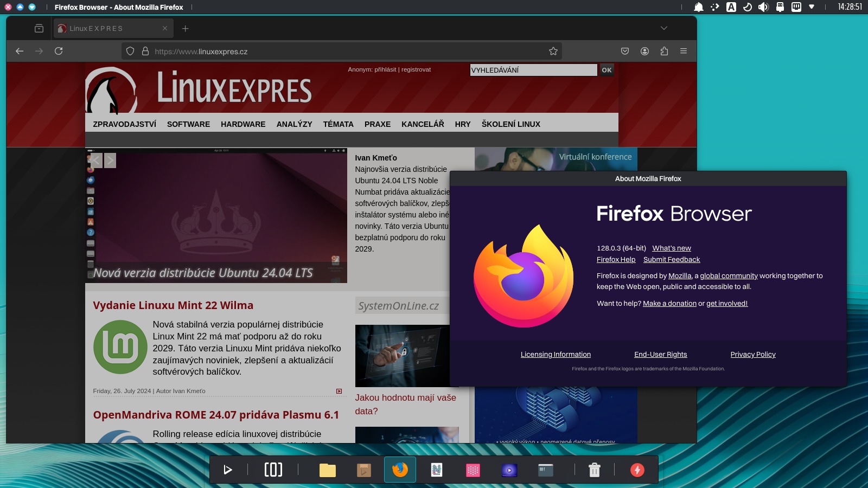Click the VYHLEDÁVÁNÍ search field

pos(533,70)
